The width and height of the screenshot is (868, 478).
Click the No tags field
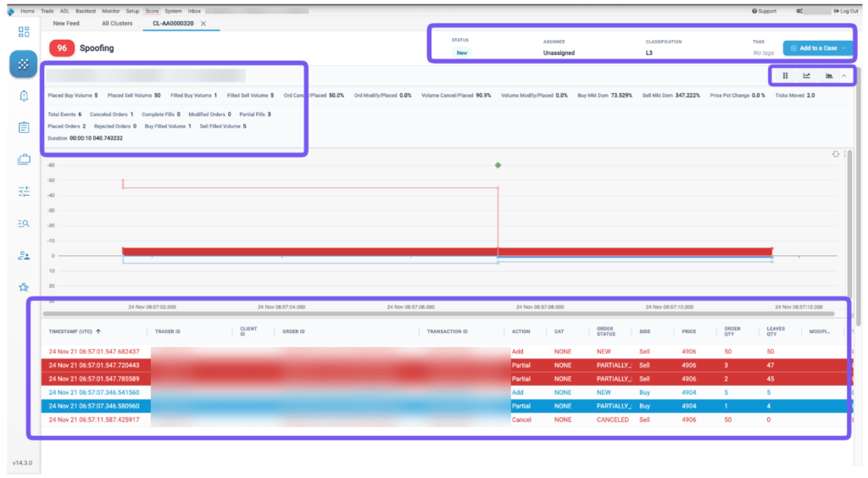coord(764,53)
